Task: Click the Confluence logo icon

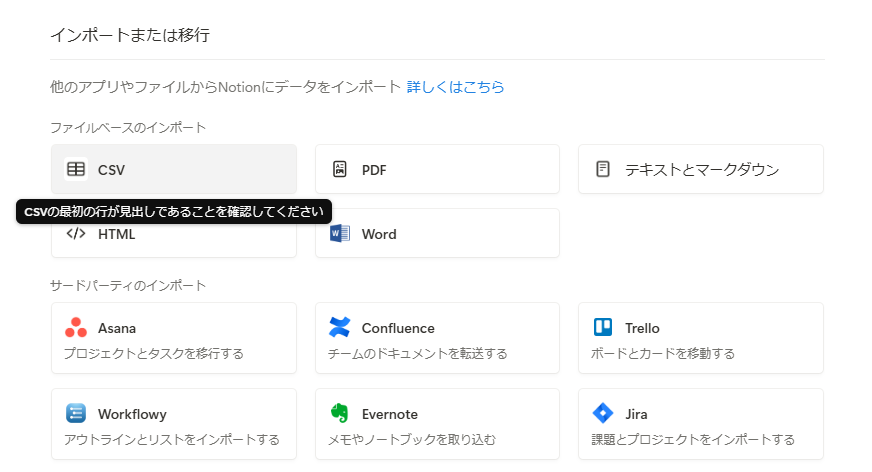Action: (340, 327)
